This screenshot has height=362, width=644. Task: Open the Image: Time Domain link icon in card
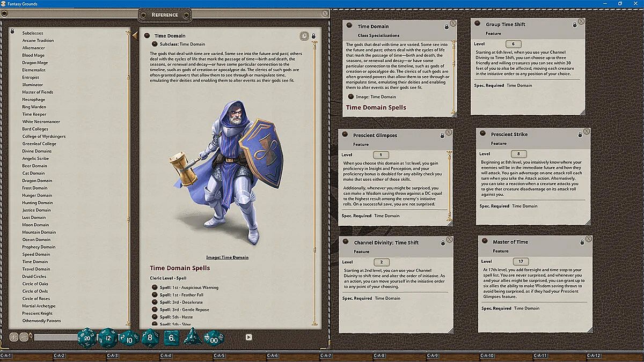pyautogui.click(x=350, y=97)
